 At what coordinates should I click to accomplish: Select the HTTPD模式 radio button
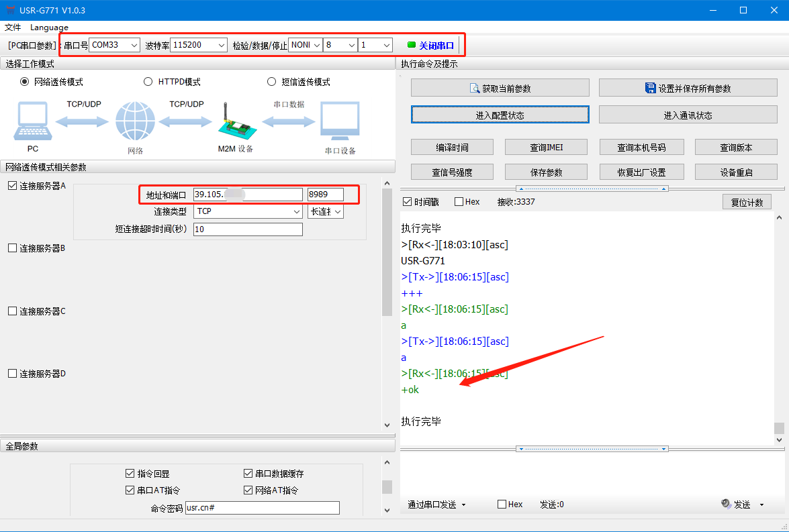pyautogui.click(x=148, y=82)
